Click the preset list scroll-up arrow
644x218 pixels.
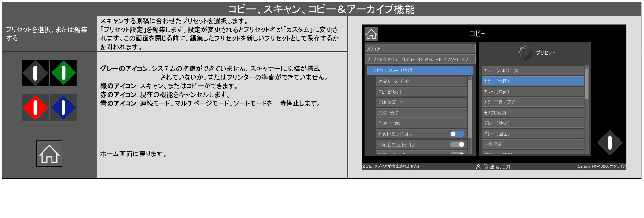point(587,67)
